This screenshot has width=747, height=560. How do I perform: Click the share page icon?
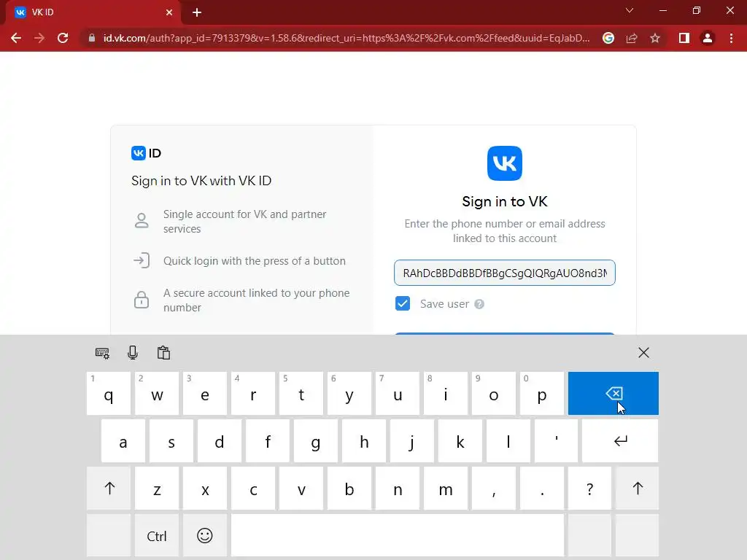tap(632, 38)
